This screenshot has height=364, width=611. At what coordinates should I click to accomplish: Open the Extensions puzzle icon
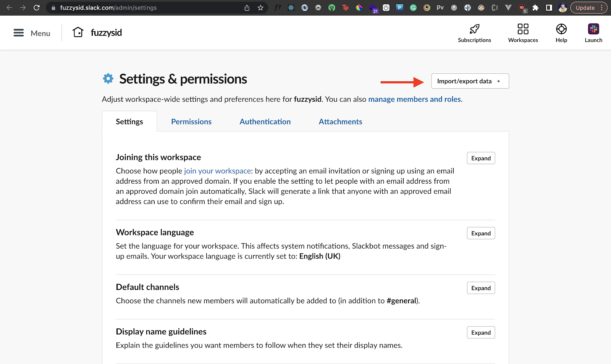(x=536, y=8)
